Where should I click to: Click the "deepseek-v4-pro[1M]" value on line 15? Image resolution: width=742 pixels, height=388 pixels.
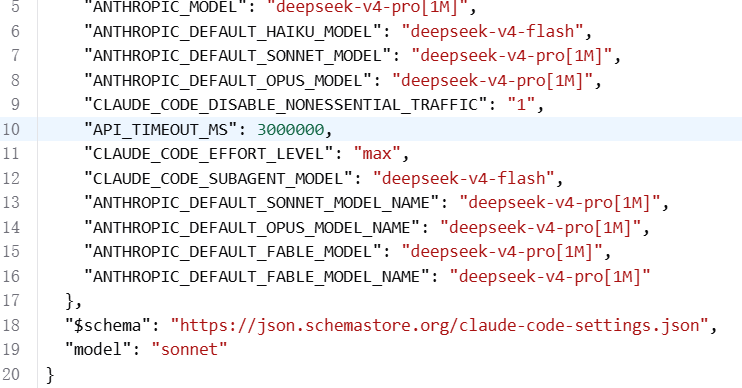(502, 252)
